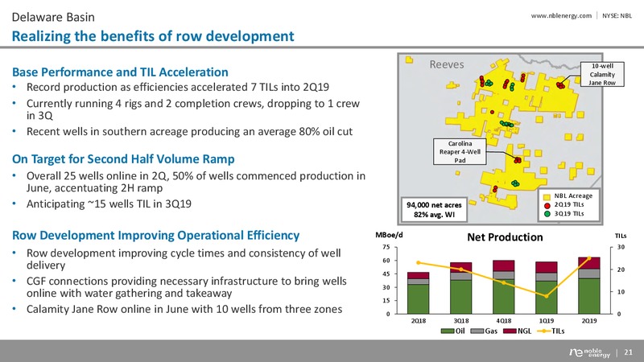
Task: Click the green Oil legend swatch
Action: pyautogui.click(x=448, y=331)
